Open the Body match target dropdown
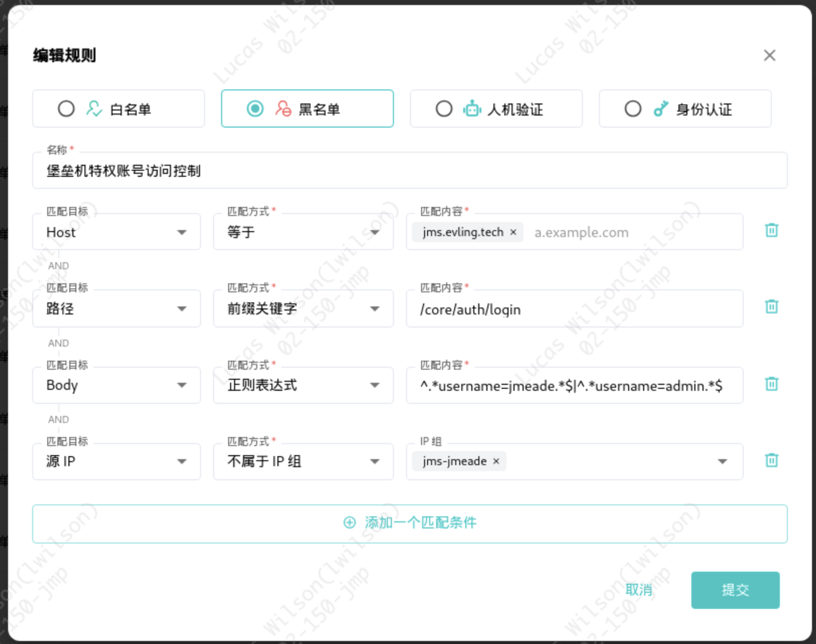 [x=117, y=385]
